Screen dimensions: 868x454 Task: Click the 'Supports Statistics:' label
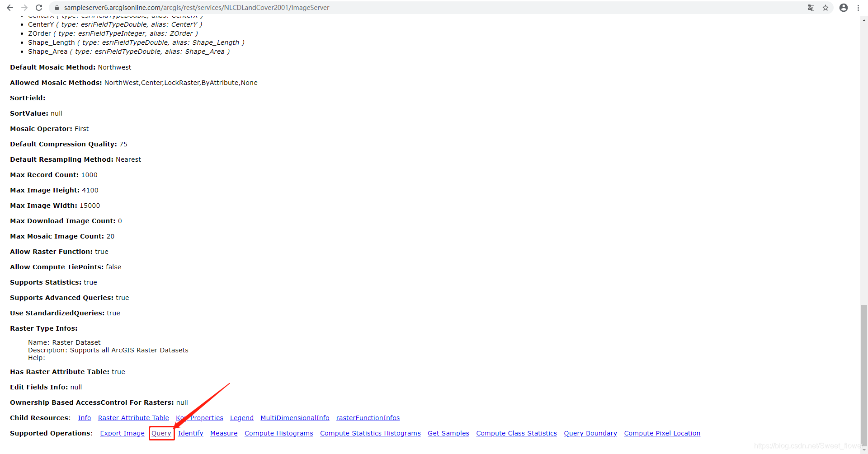[x=46, y=282]
